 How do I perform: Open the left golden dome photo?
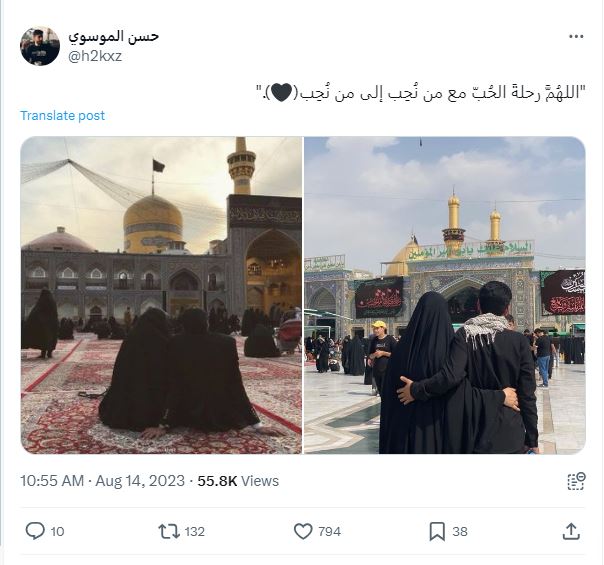(x=161, y=295)
